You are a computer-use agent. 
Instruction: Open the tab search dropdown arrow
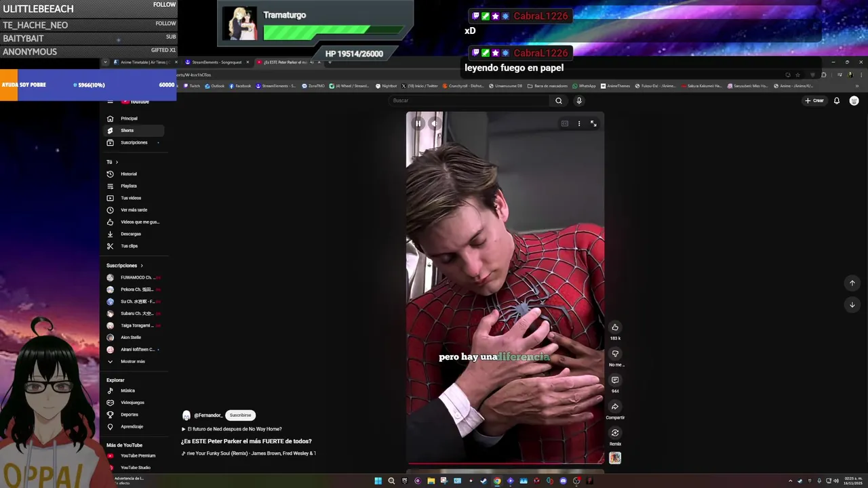click(105, 62)
